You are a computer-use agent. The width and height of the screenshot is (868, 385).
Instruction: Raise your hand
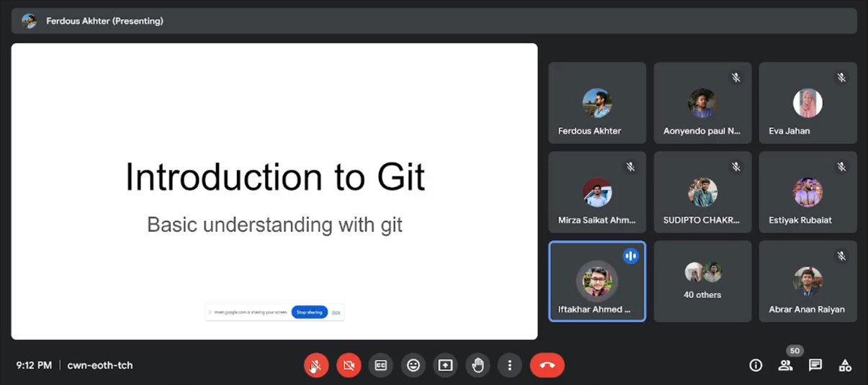[x=478, y=366]
